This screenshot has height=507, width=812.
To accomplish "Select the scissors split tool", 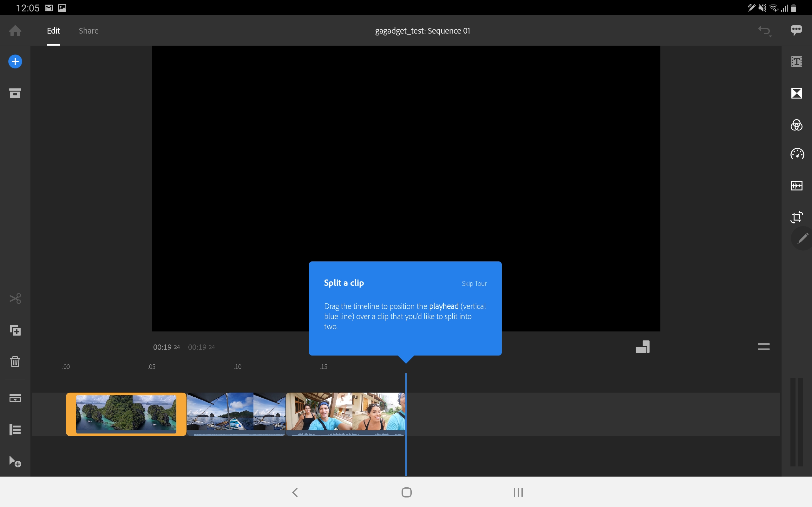I will pyautogui.click(x=15, y=298).
